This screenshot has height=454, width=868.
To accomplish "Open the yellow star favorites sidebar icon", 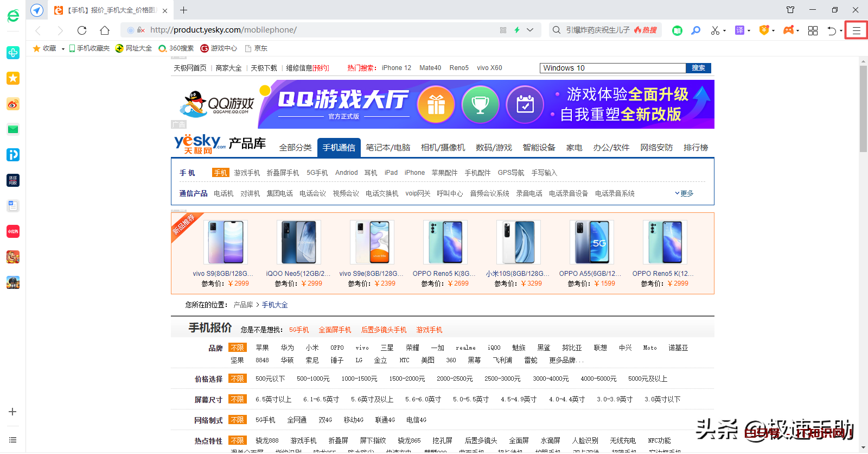I will click(13, 78).
